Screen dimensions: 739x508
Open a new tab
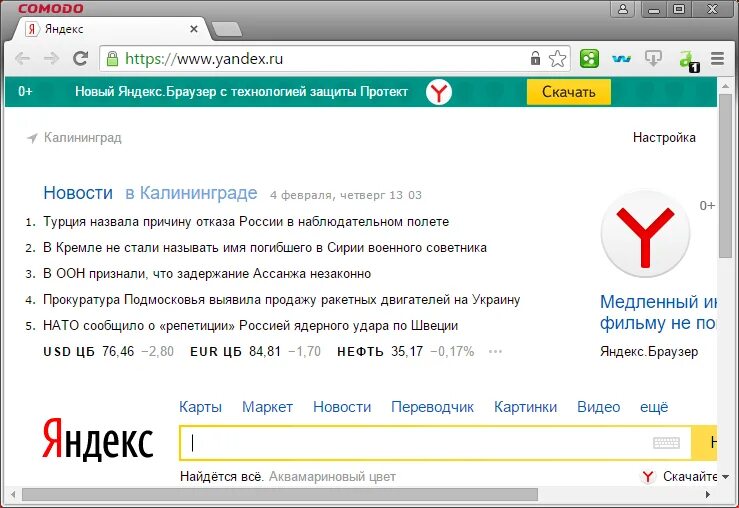[227, 29]
